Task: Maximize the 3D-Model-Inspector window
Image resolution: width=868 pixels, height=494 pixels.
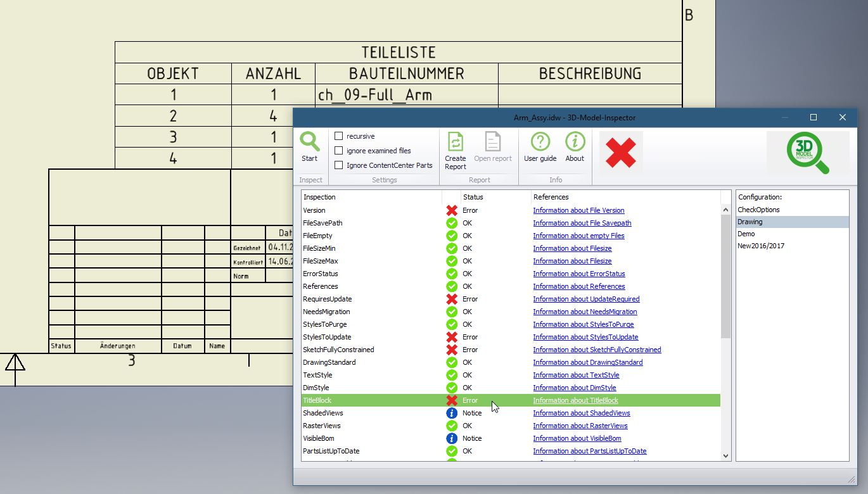Action: click(814, 117)
